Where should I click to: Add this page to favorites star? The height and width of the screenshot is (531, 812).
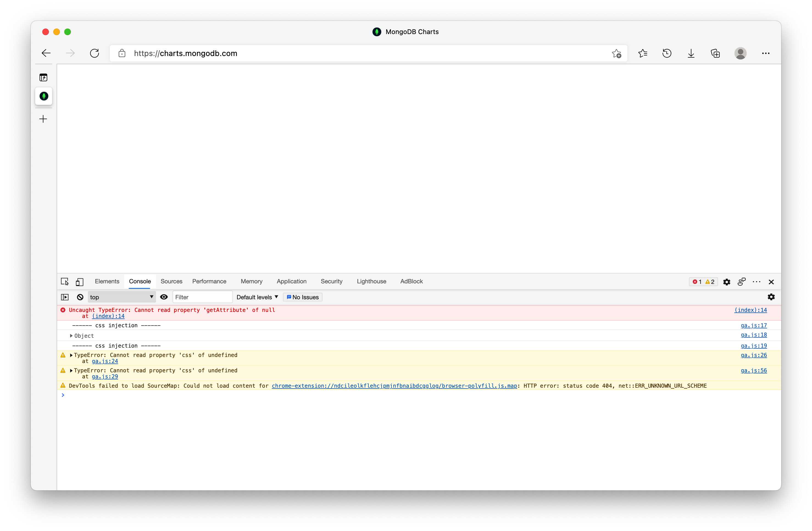pos(616,54)
